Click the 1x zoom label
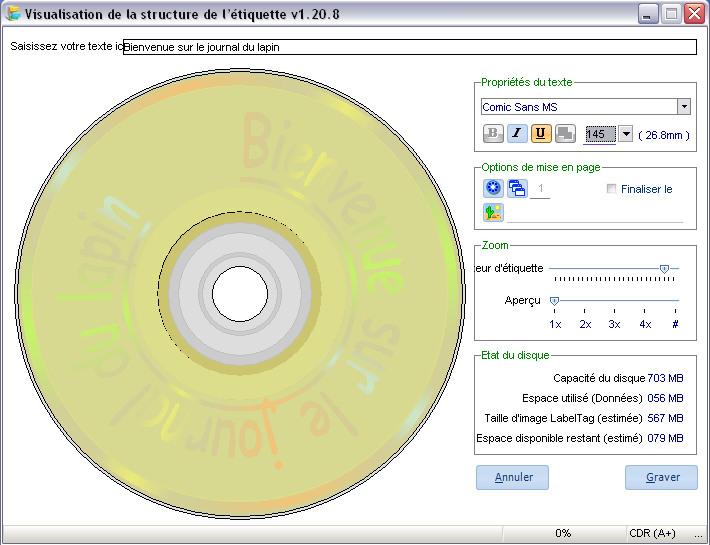This screenshot has height=545, width=710. click(555, 324)
